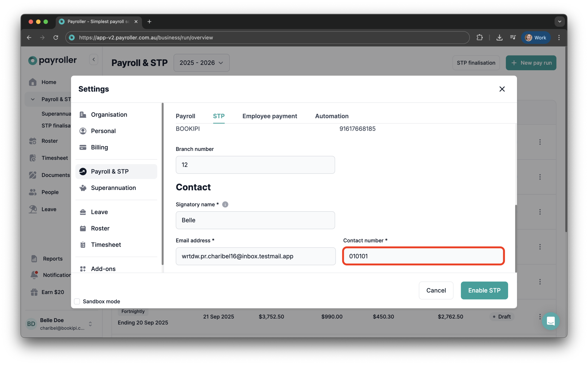
Task: Open browser downloads icon
Action: tap(499, 37)
